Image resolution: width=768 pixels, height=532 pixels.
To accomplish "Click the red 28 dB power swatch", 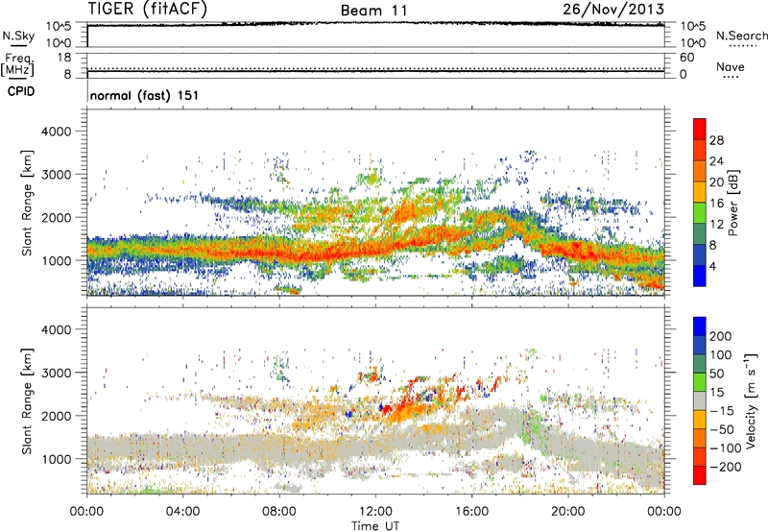I will point(700,130).
